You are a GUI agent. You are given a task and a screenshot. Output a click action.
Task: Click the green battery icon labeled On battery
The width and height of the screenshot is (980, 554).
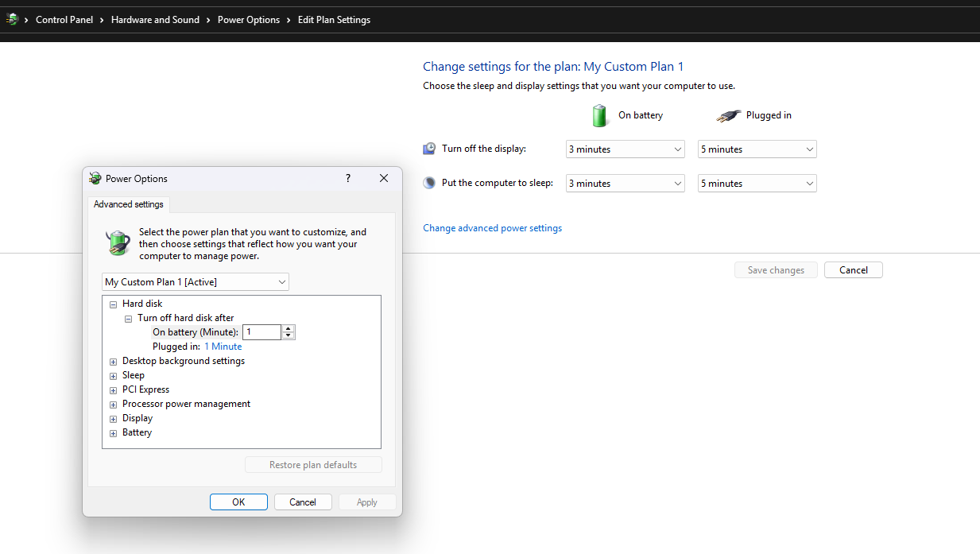point(600,115)
